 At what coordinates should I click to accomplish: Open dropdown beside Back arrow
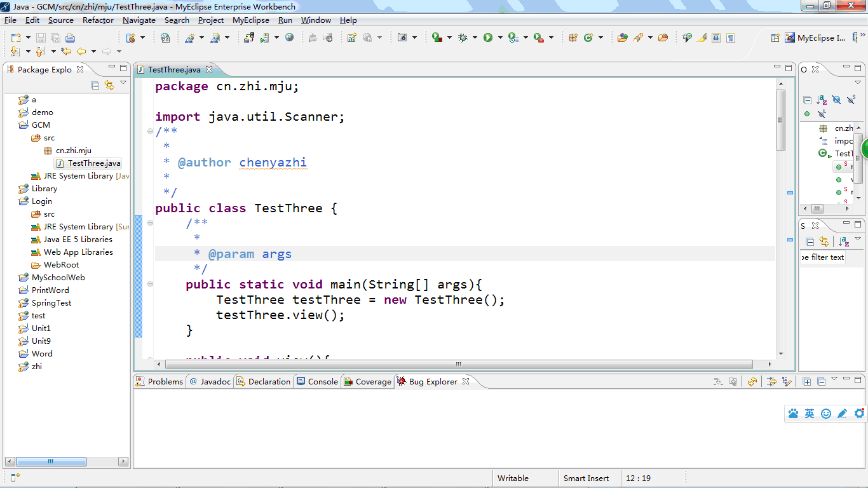click(x=93, y=51)
